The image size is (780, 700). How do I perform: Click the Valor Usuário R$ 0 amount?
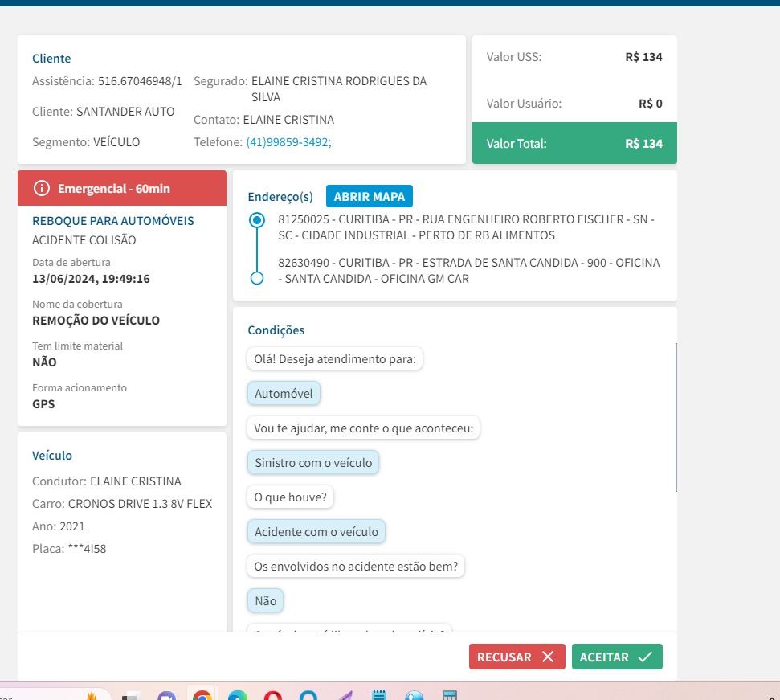(651, 104)
